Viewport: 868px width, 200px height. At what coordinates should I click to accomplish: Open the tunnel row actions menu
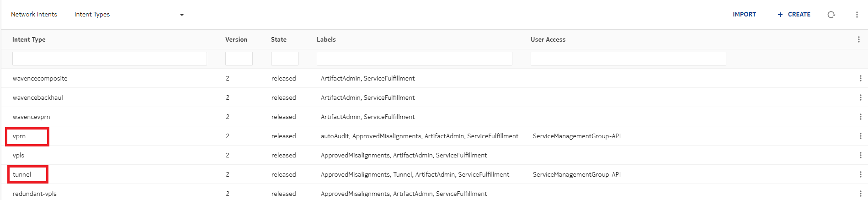click(x=860, y=175)
